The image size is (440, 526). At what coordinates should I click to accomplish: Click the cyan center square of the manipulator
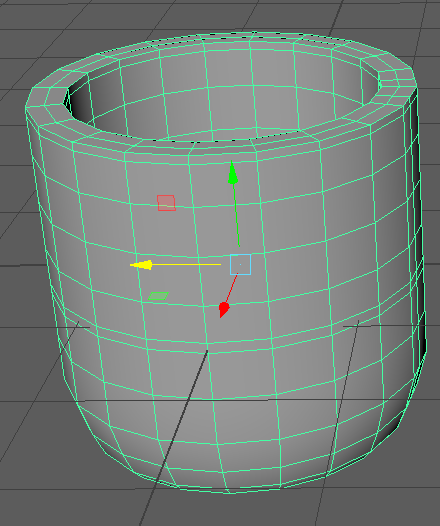tap(240, 264)
